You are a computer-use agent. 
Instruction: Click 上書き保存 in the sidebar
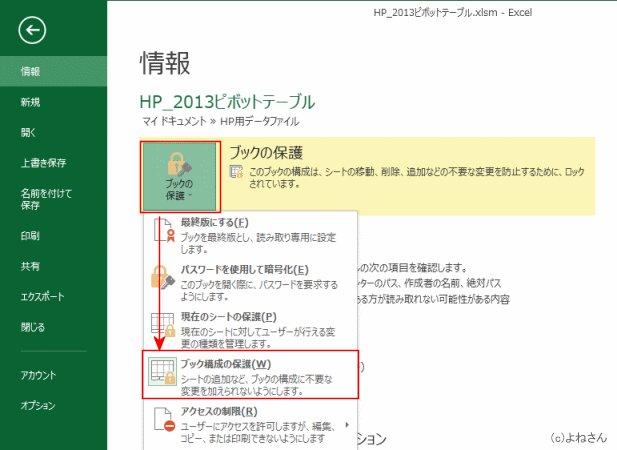tap(54, 163)
